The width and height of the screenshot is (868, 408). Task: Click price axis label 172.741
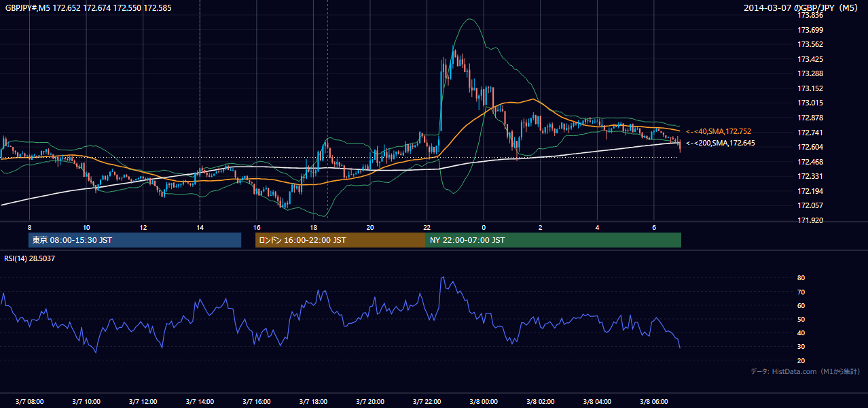810,133
